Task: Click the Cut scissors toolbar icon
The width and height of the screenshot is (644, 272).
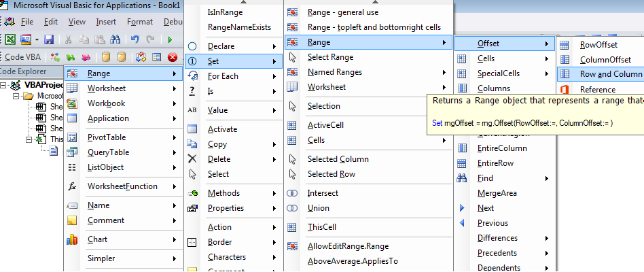Action: tap(67, 39)
